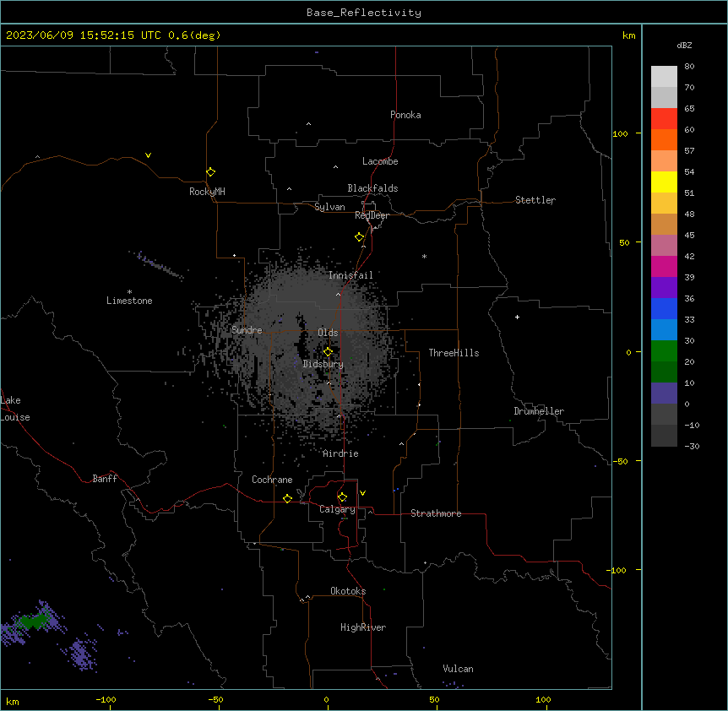Select the Vulcan label
Image resolution: width=728 pixels, height=711 pixels.
click(x=459, y=669)
